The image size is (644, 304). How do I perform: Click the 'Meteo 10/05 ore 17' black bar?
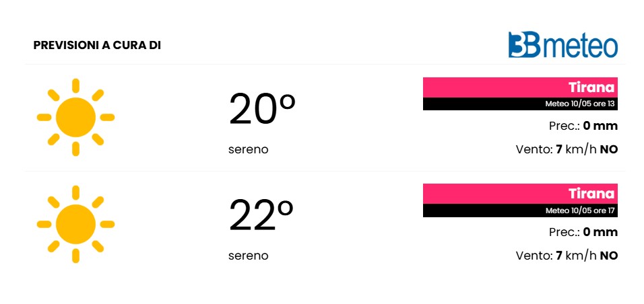click(x=520, y=211)
